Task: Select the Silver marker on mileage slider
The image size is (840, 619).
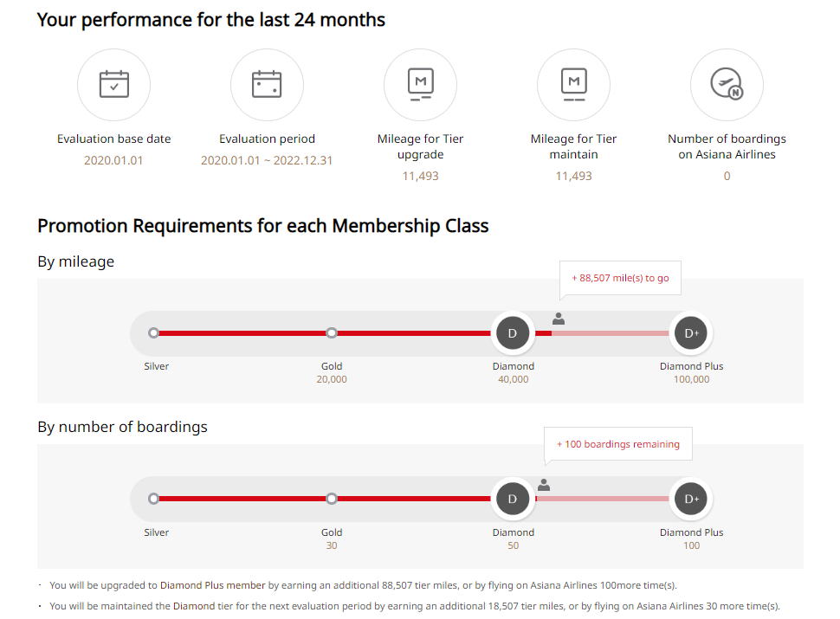Action: (153, 332)
